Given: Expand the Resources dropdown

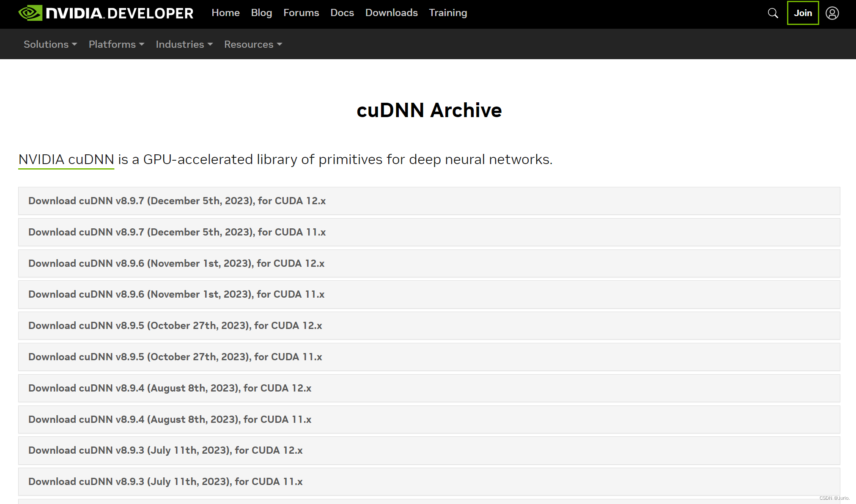Looking at the screenshot, I should (x=253, y=44).
